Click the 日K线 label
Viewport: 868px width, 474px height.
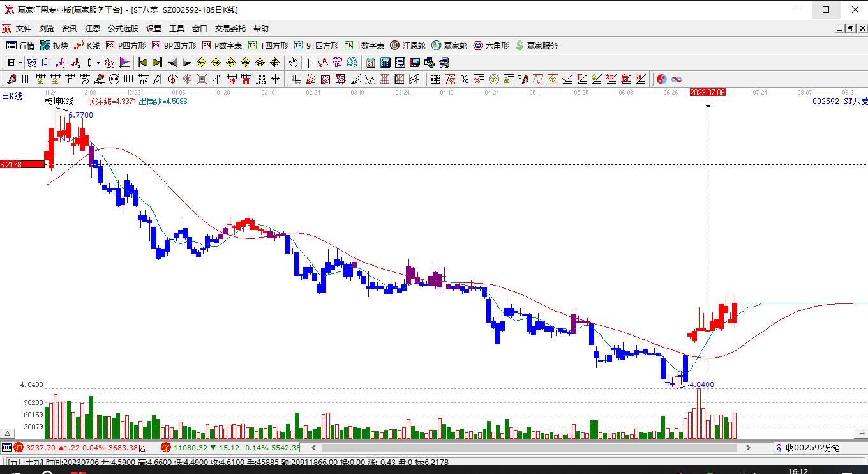[11, 96]
